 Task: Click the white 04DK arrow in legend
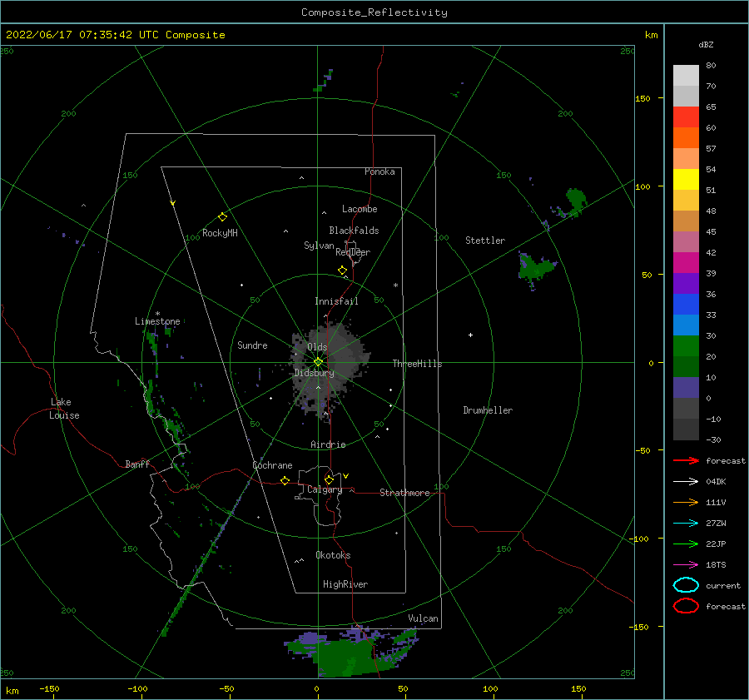pyautogui.click(x=686, y=481)
